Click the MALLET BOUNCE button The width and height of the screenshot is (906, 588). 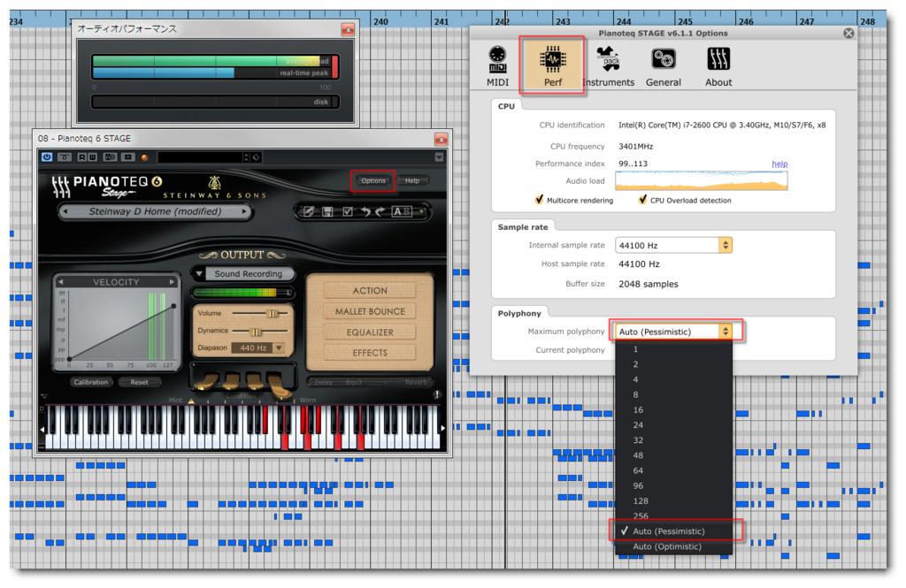pyautogui.click(x=370, y=311)
